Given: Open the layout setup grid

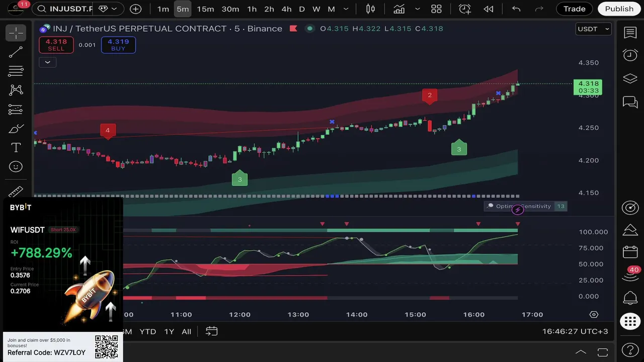Looking at the screenshot, I should click(x=436, y=9).
